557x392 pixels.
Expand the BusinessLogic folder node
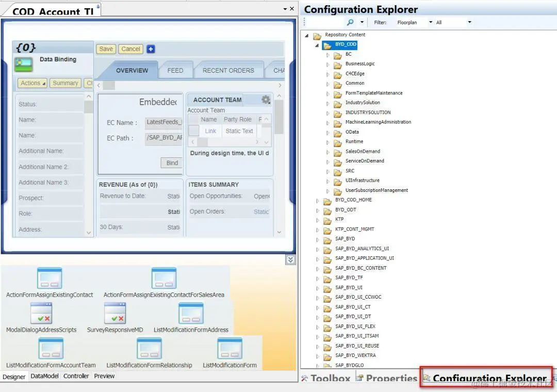(x=327, y=64)
